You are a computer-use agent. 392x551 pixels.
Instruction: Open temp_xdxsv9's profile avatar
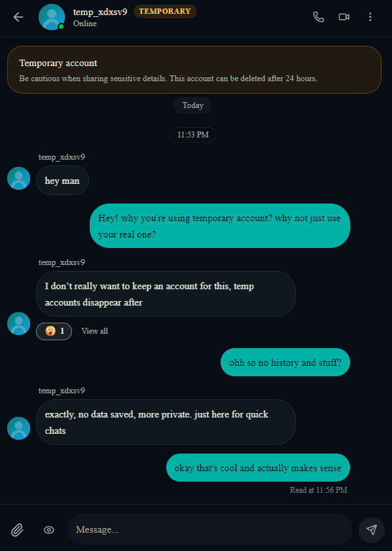point(52,17)
